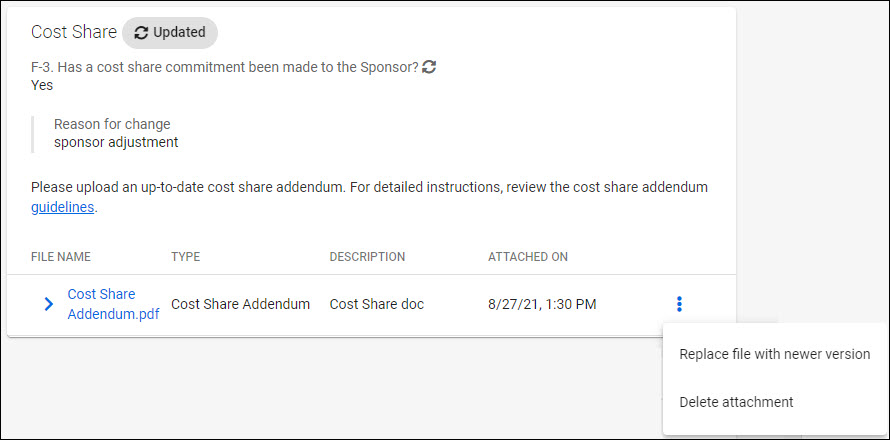Viewport: 890px width, 440px height.
Task: Follow the guidelines hyperlink
Action: (62, 207)
